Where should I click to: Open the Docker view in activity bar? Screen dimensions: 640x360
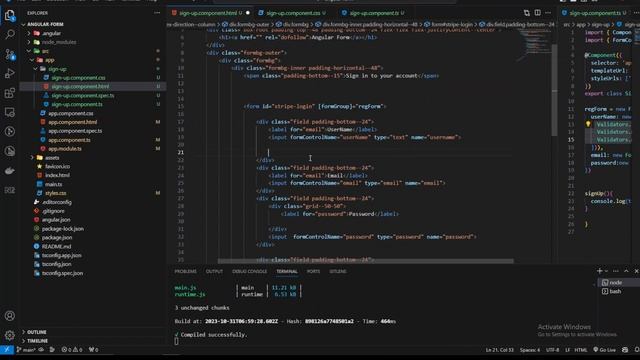point(10,171)
